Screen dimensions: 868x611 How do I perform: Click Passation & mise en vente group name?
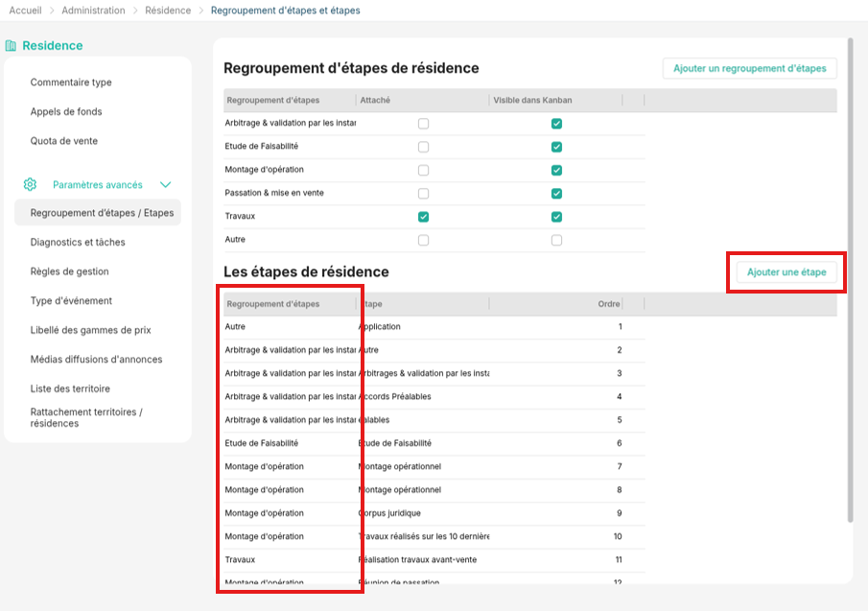[274, 193]
